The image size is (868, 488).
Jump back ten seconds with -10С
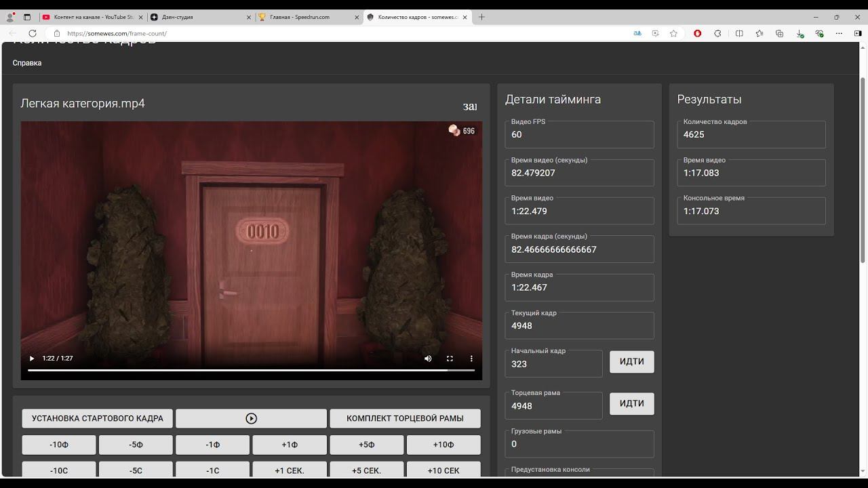(59, 470)
